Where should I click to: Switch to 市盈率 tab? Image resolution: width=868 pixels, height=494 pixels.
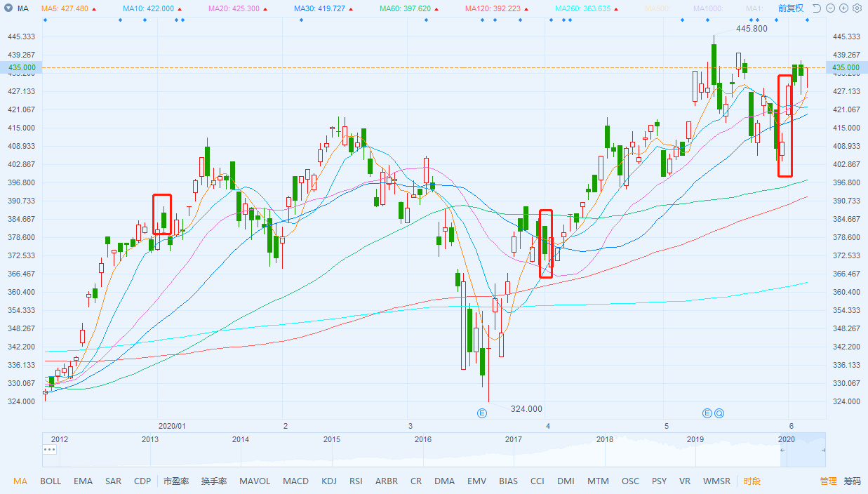pos(176,481)
